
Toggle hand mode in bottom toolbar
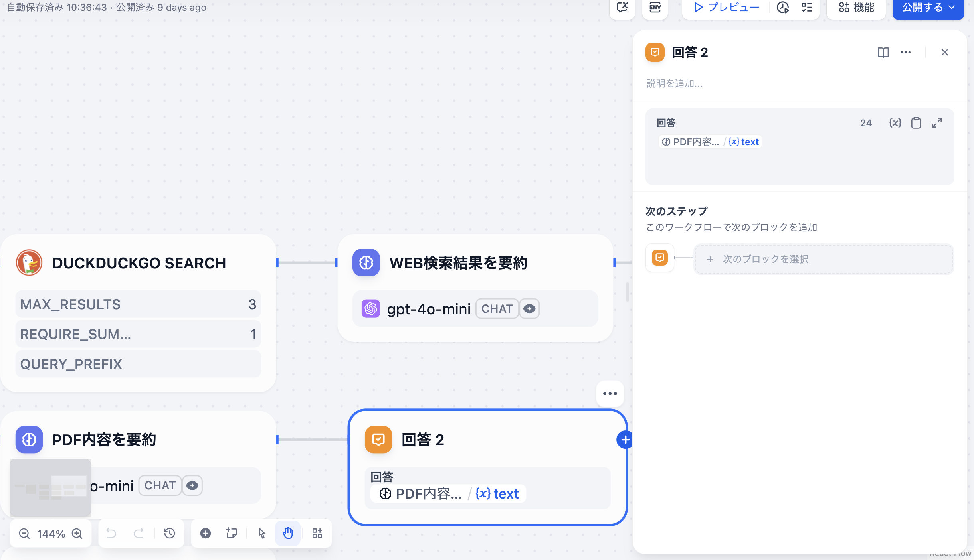pyautogui.click(x=288, y=533)
